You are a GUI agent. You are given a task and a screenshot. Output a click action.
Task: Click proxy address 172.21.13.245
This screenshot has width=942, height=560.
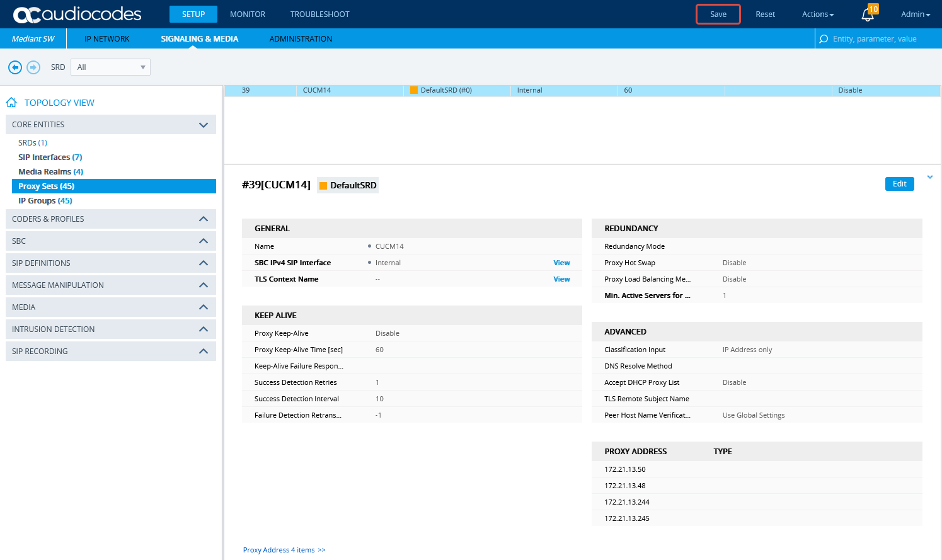pos(627,518)
